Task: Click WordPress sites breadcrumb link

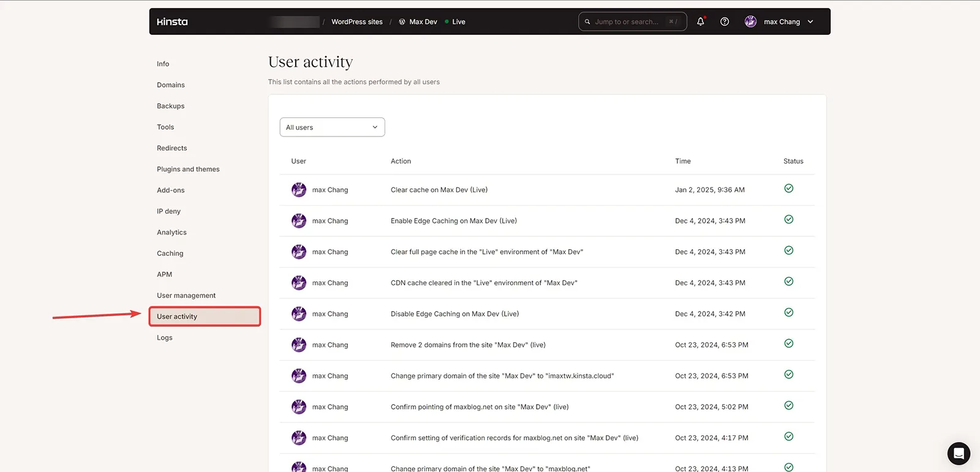Action: pos(357,21)
